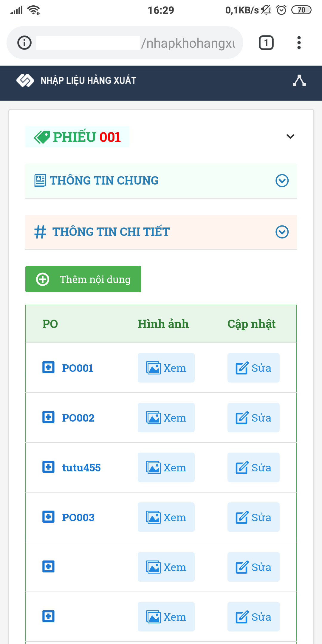This screenshot has height=644, width=322.
Task: Expand the tutu455 row
Action: (48, 467)
